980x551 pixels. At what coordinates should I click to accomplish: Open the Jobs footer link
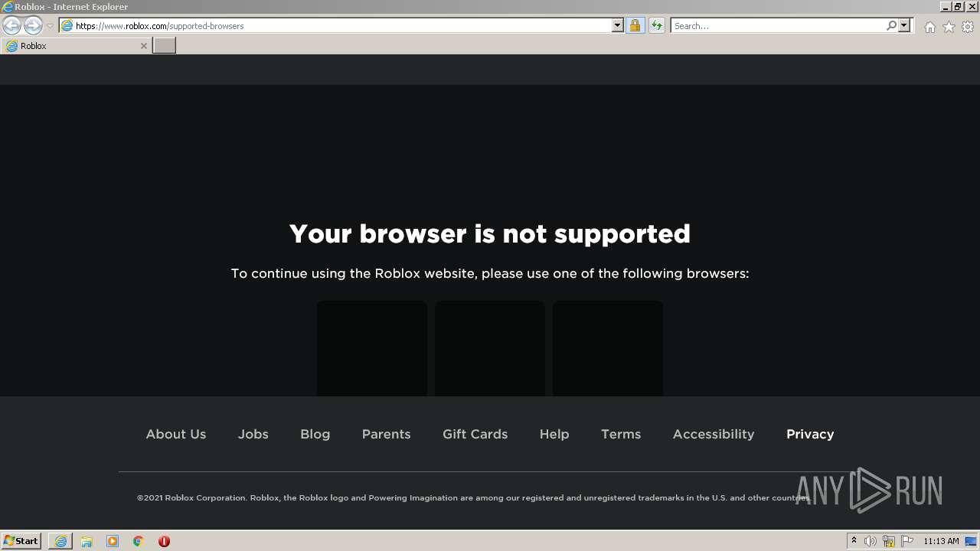(x=253, y=434)
